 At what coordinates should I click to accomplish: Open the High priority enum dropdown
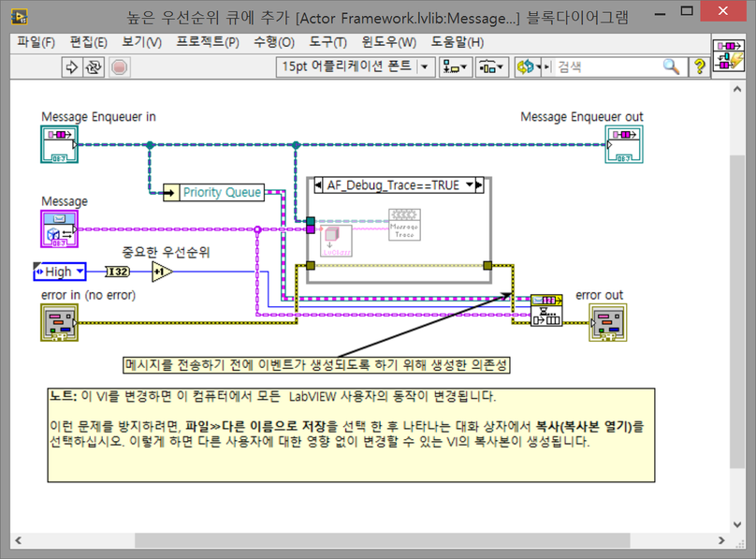[80, 272]
